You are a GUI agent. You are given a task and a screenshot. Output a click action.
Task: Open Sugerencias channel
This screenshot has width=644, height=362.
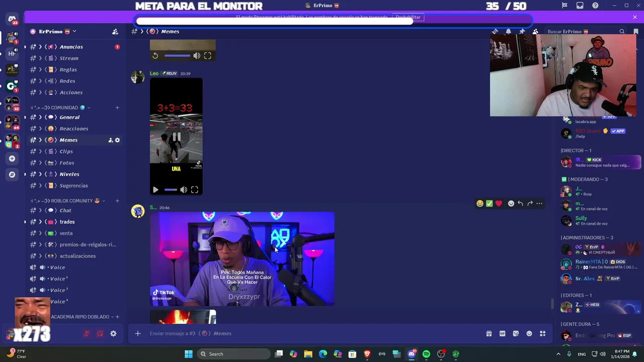[74, 186]
